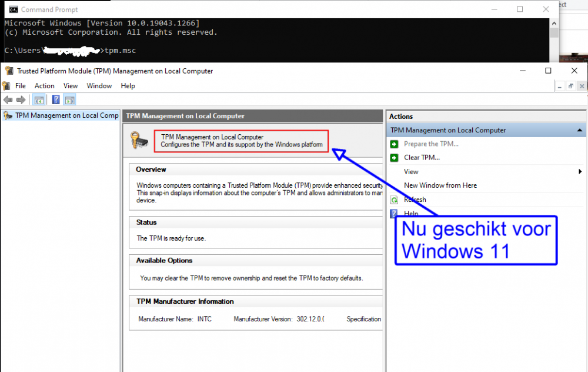The width and height of the screenshot is (588, 372).
Task: Toggle the Show/Hide Console Tree toolbar button
Action: (x=39, y=100)
